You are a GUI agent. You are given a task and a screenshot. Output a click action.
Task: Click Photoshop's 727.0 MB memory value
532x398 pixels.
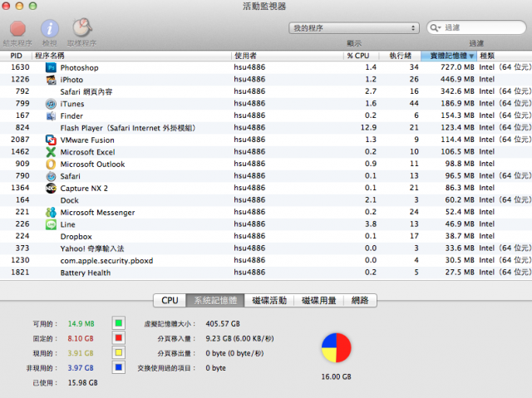(457, 67)
